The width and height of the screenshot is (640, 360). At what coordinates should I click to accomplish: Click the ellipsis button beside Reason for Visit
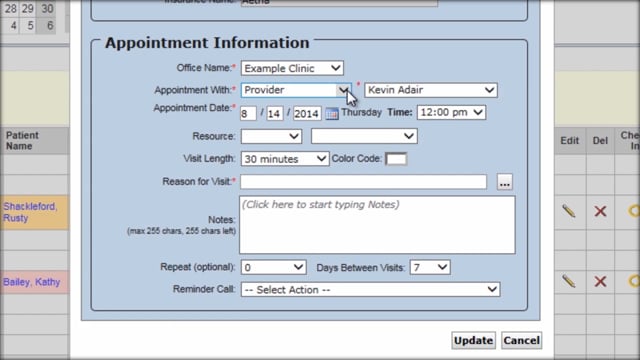point(504,182)
